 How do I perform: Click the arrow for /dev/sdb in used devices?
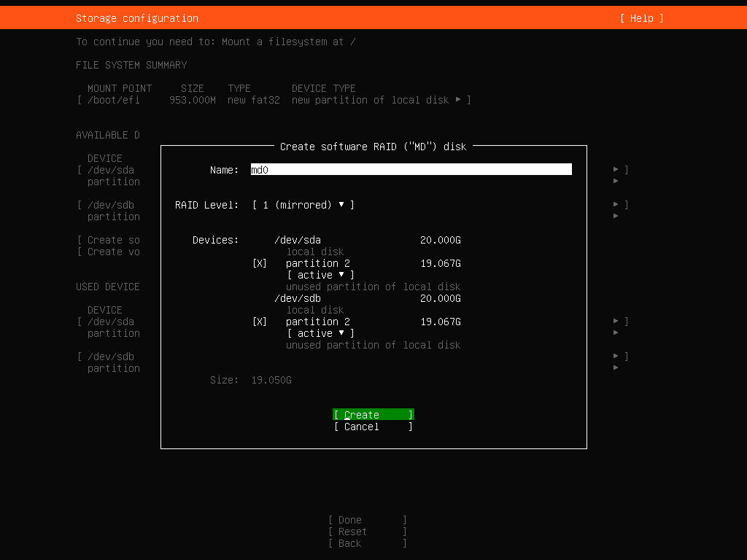[616, 357]
